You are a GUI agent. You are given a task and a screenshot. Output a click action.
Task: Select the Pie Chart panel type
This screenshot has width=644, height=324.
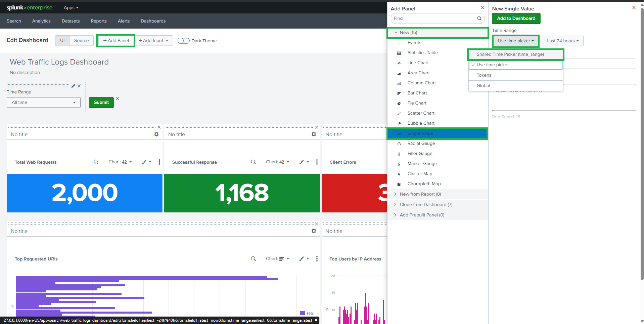[x=417, y=103]
